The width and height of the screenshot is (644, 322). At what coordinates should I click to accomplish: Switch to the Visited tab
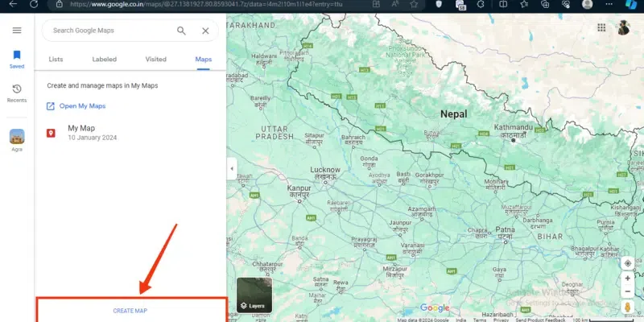coord(155,59)
